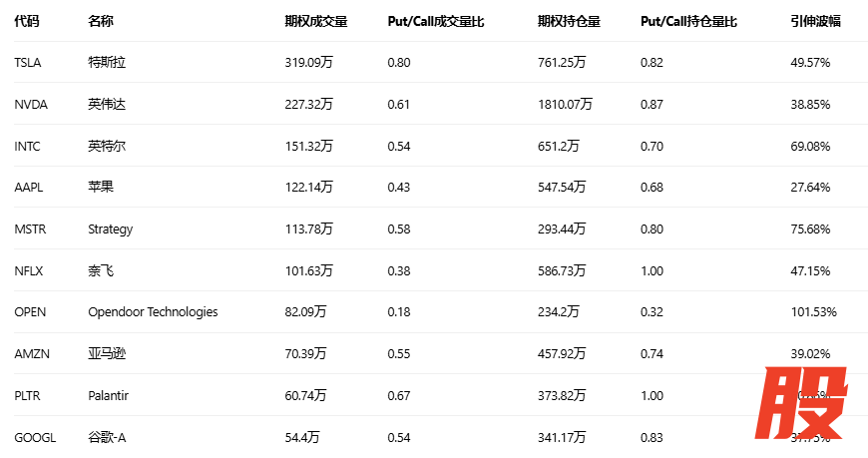Screen dimensions: 868x458
Task: Click the Put/Call成交量比 column header
Action: click(436, 21)
